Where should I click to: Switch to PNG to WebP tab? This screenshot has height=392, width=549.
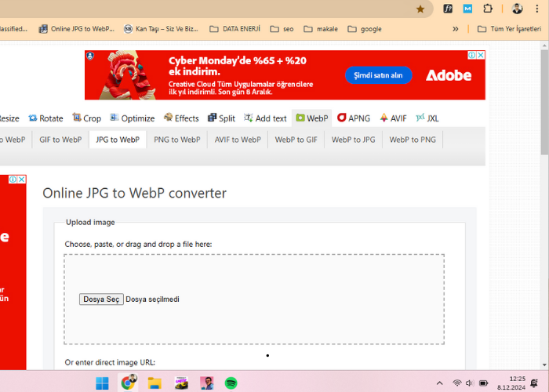176,140
